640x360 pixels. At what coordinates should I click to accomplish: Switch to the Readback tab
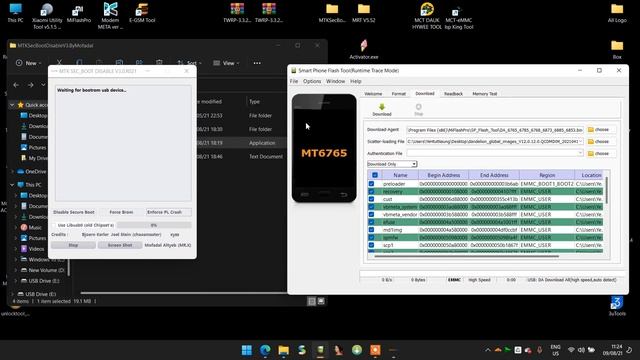[x=453, y=94]
